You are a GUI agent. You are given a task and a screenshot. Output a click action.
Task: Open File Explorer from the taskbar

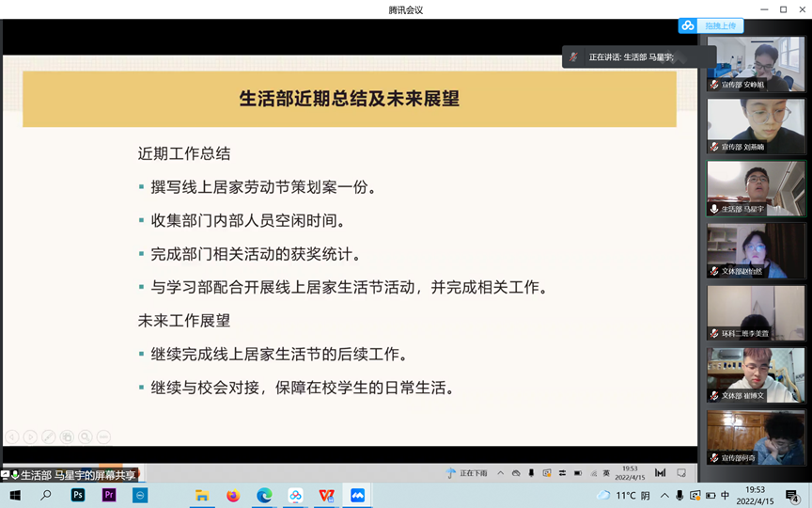click(201, 496)
